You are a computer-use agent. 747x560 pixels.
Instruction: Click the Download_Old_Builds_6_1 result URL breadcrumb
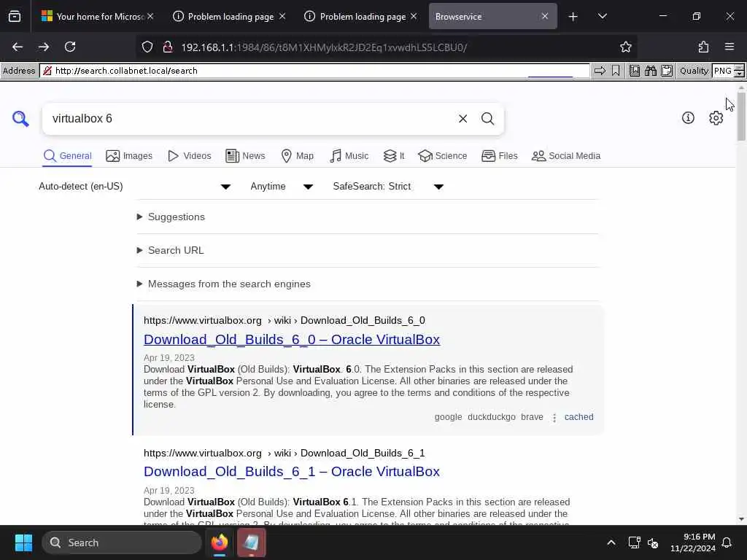285,453
